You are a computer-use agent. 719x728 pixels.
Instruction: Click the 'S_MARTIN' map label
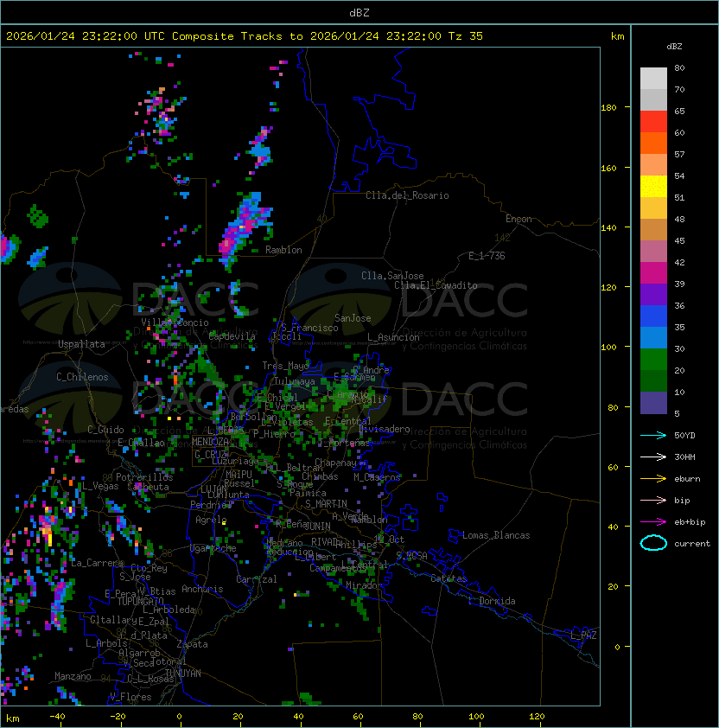326,504
